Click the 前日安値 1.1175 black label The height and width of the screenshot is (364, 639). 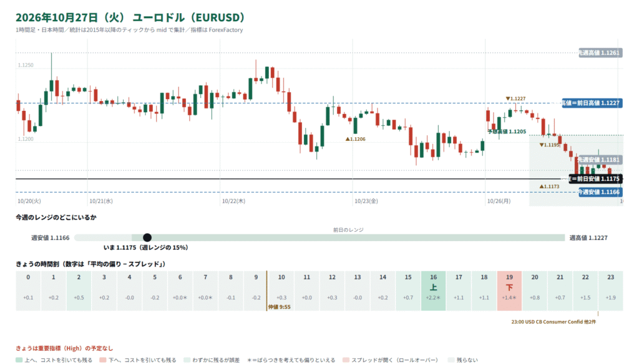595,179
